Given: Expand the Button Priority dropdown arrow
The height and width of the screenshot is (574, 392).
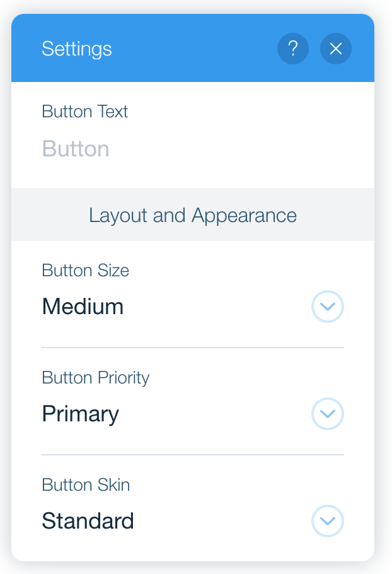Looking at the screenshot, I should coord(328,414).
